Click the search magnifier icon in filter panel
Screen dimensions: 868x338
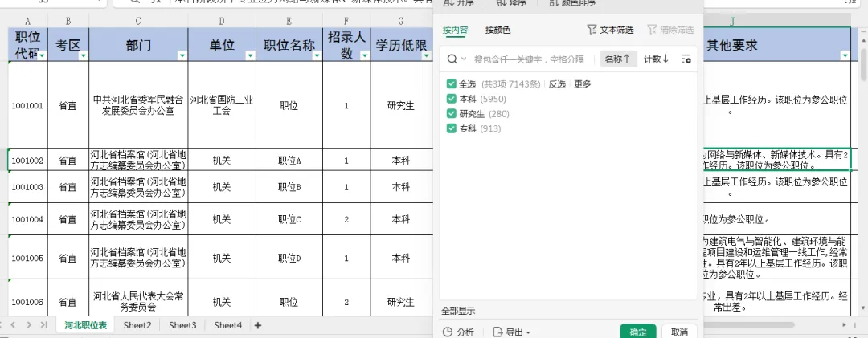(452, 59)
